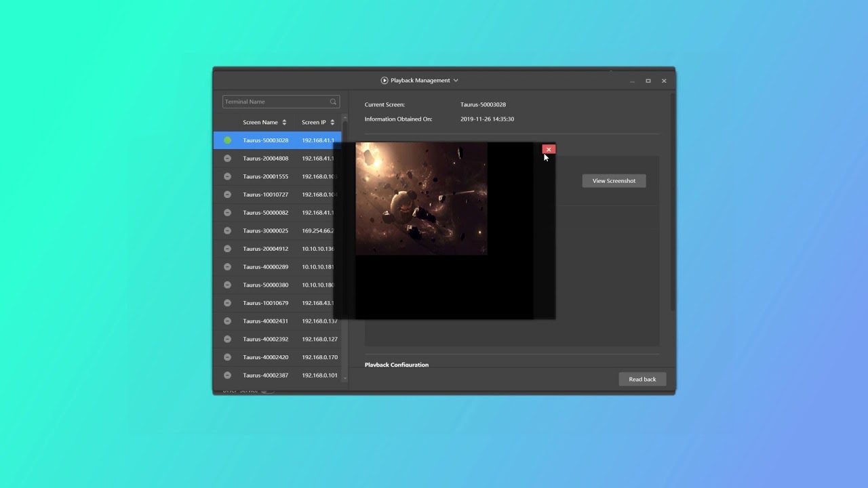This screenshot has width=868, height=488.
Task: Close the screenshot preview with red X
Action: 549,149
